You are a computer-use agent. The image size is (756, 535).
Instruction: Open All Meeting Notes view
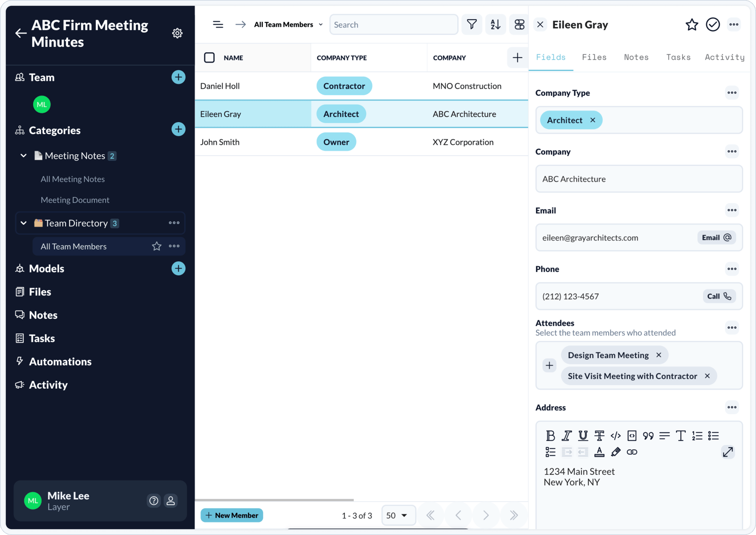point(73,179)
